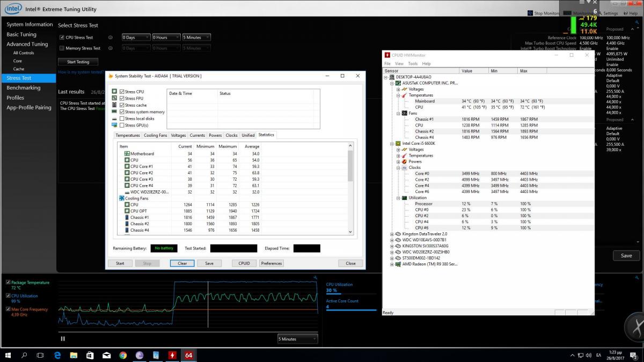The width and height of the screenshot is (644, 362).
Task: Switch to HWMonitor lightning icon on the taskbar
Action: (172, 355)
